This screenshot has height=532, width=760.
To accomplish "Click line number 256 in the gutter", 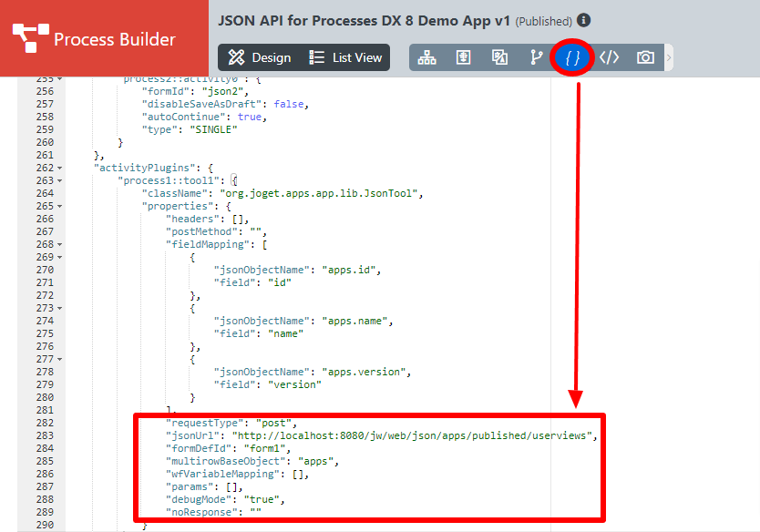I will [x=45, y=92].
